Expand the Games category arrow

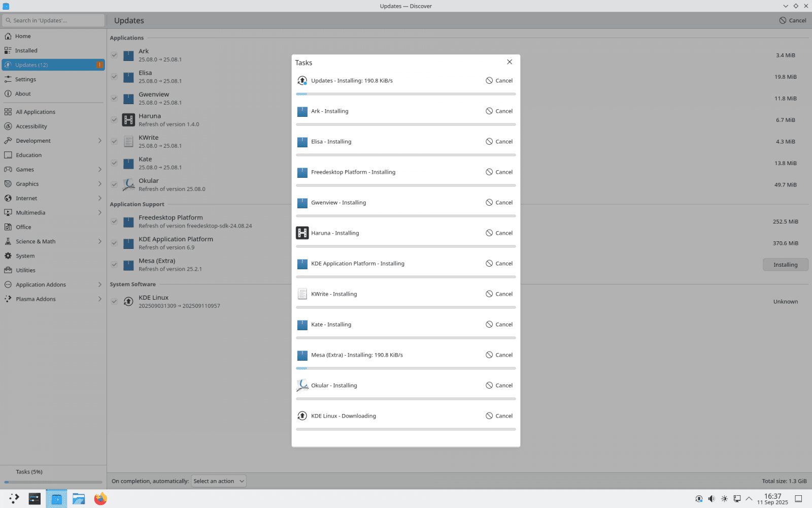pos(99,170)
